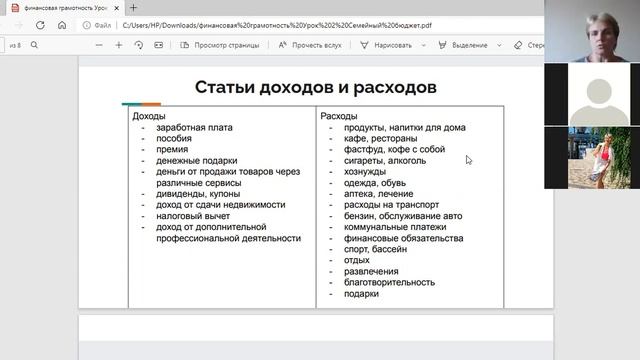Close the финансовая грамотность tab
The width and height of the screenshot is (640, 360).
[x=117, y=8]
